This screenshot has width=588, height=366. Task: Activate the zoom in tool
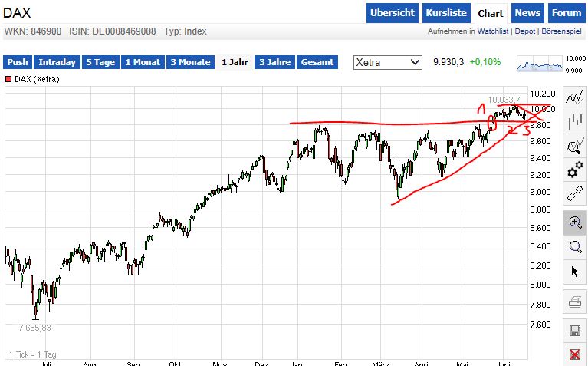coord(574,223)
